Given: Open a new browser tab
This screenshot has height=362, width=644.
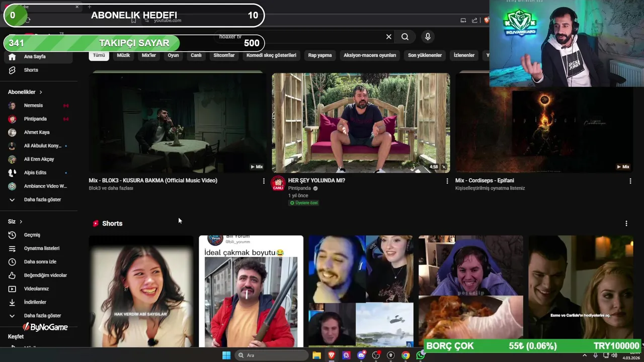Looking at the screenshot, I should [x=89, y=7].
